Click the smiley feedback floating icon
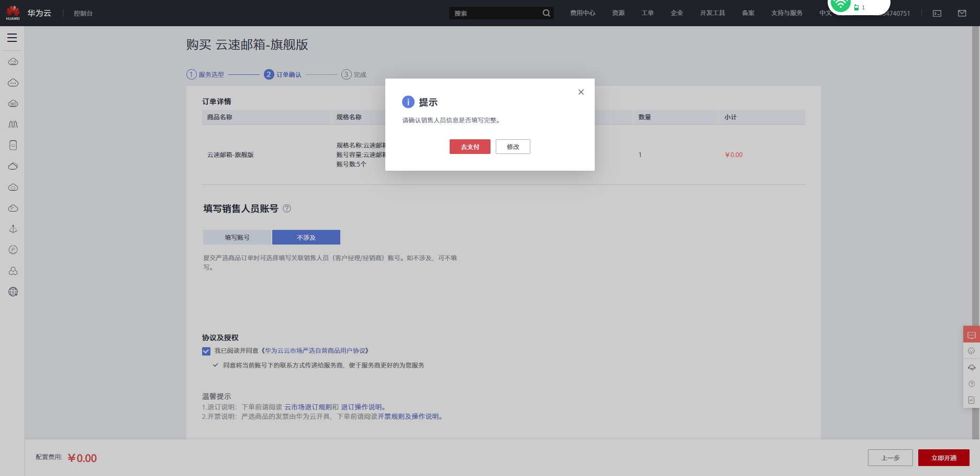The height and width of the screenshot is (476, 980). click(x=972, y=351)
